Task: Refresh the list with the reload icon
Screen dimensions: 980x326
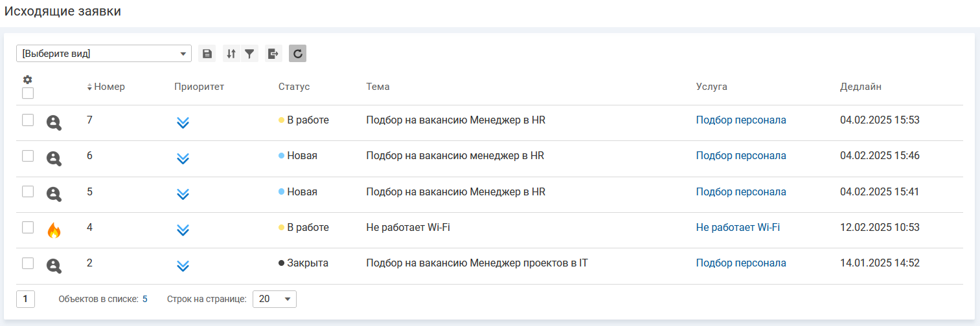Action: click(297, 54)
